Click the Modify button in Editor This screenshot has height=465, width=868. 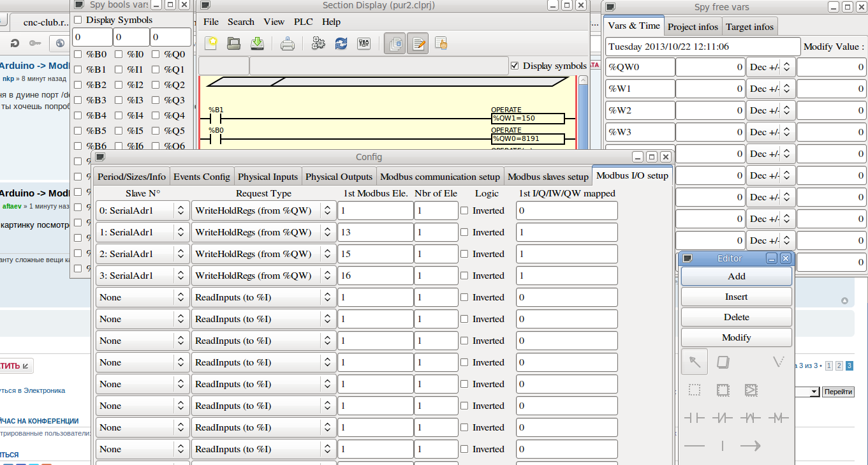[x=737, y=337]
